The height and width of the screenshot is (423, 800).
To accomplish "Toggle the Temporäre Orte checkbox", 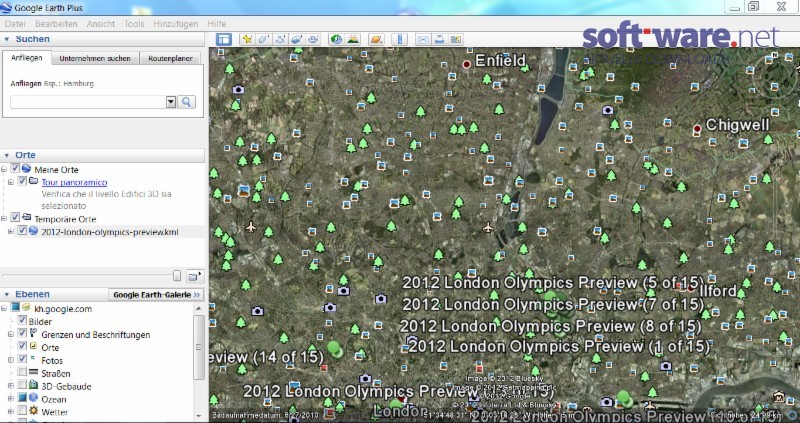I will tap(15, 217).
